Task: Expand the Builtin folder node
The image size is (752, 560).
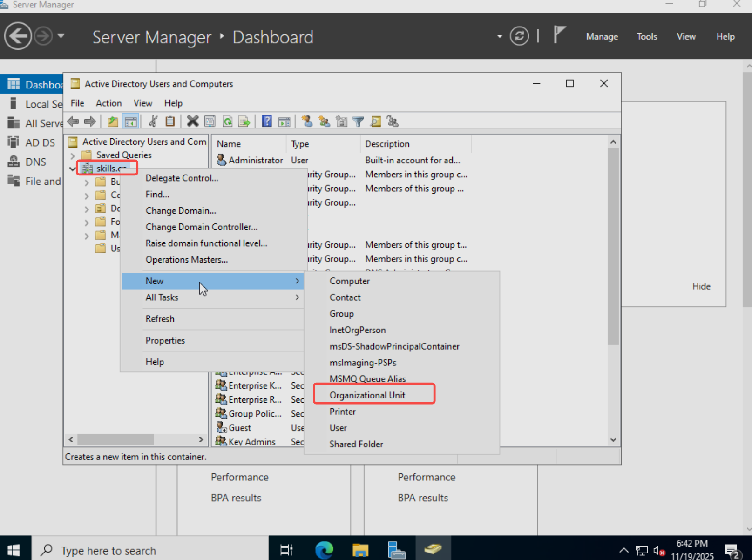Action: [x=87, y=182]
